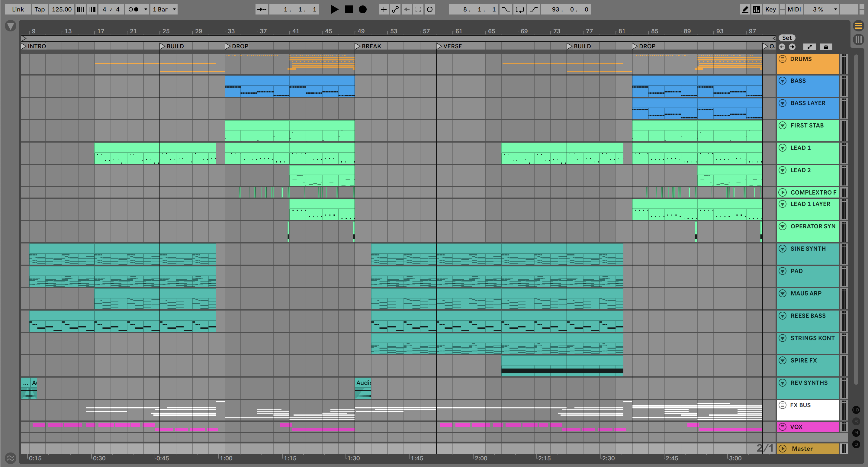Enable Draw Mode pencil icon
Viewport: 868px width, 467px height.
(x=745, y=9)
